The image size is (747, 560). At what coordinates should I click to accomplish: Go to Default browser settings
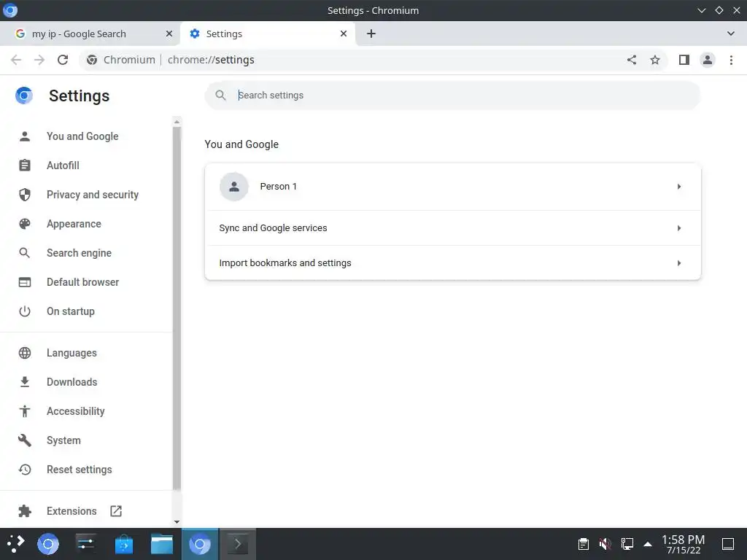point(83,282)
